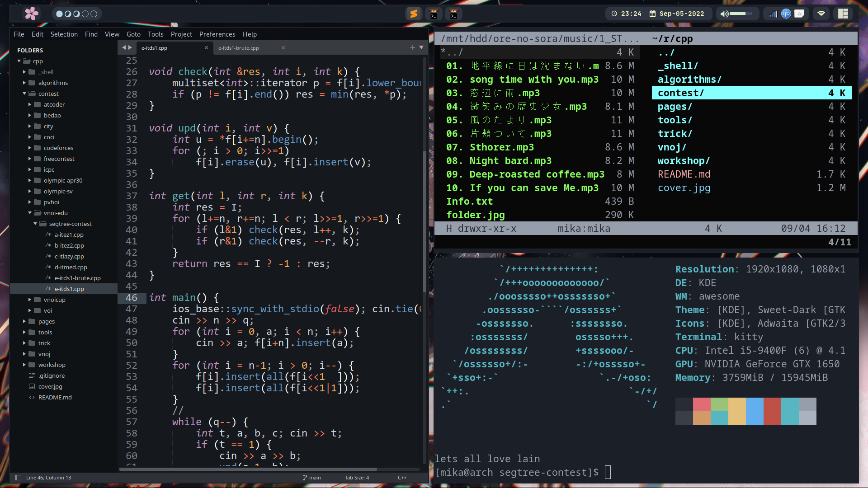
Task: Change C++ syntax in status bar
Action: (402, 478)
